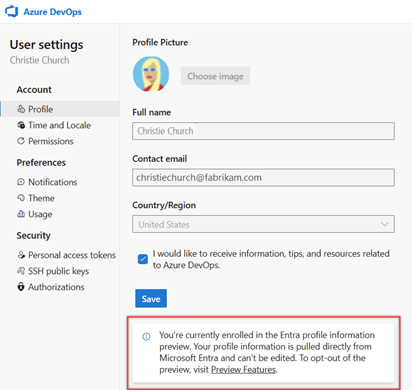The height and width of the screenshot is (390, 412).
Task: Click the Permissions refresh icon
Action: (21, 141)
